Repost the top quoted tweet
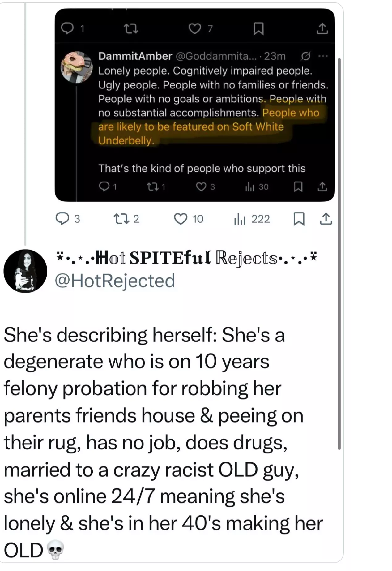Image resolution: width=392 pixels, height=571 pixels. tap(131, 29)
